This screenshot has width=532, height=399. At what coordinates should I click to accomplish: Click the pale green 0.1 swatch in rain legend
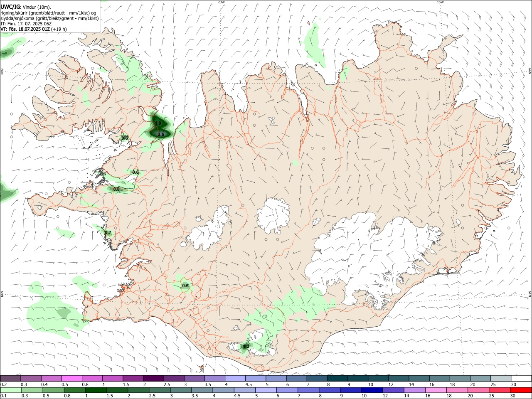pos(10,390)
